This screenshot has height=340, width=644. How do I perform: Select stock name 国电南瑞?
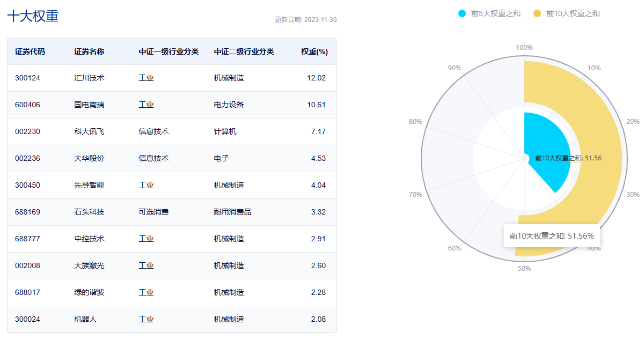point(89,105)
